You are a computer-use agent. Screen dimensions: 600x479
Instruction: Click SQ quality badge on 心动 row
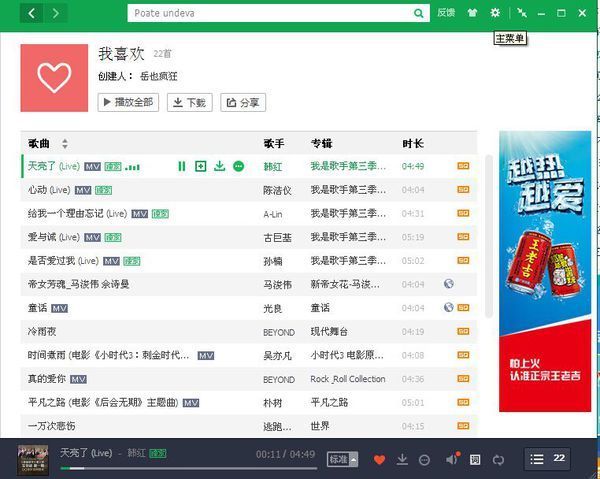(x=463, y=190)
